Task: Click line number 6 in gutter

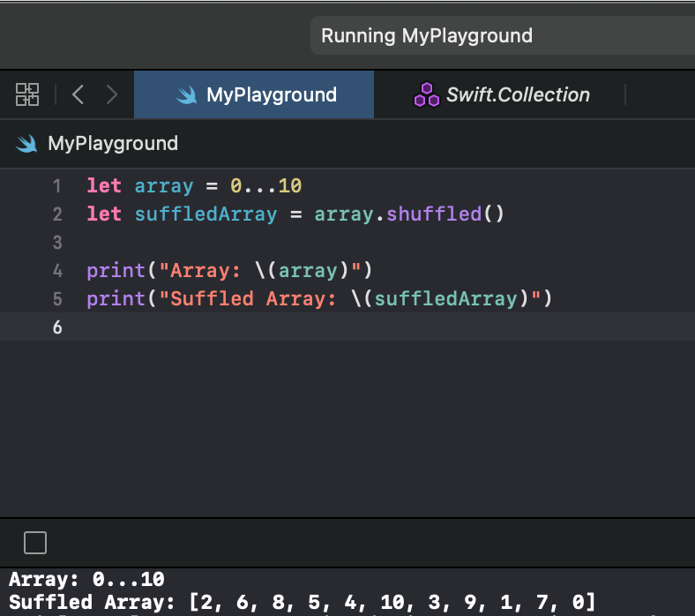Action: click(57, 327)
